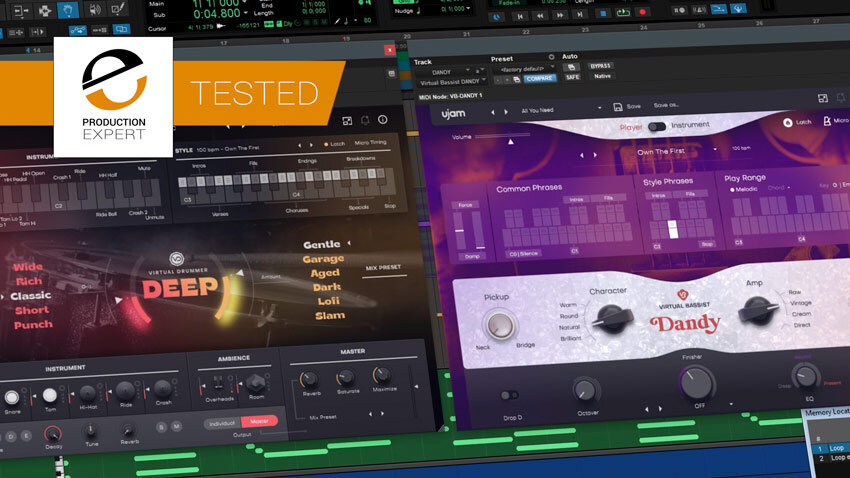The width and height of the screenshot is (850, 478).
Task: Click the COMPARE button in plugin header
Action: [539, 79]
